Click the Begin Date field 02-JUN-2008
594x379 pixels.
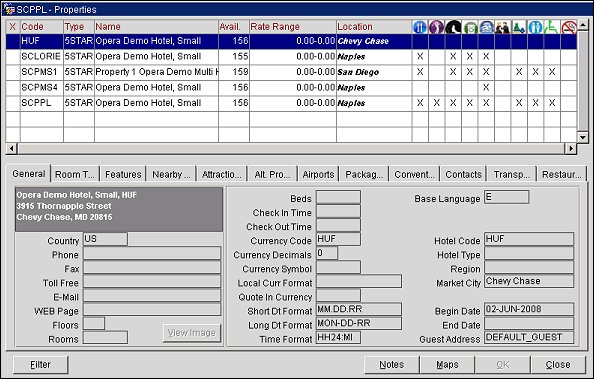[529, 309]
